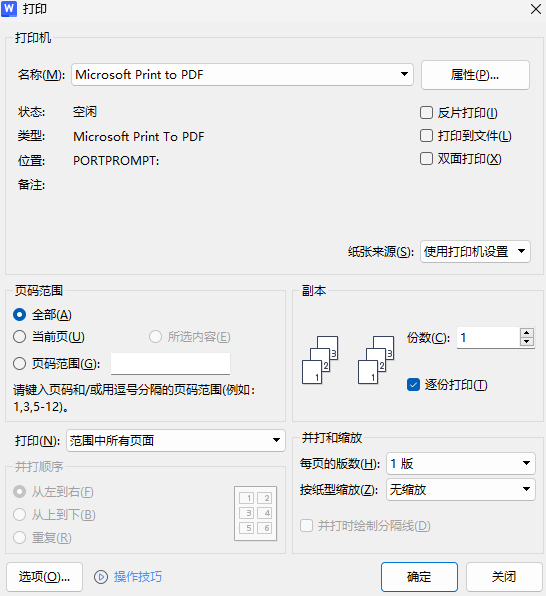Click the play icon beside 操作技巧
Screen dimensions: 546x596
coord(101,577)
